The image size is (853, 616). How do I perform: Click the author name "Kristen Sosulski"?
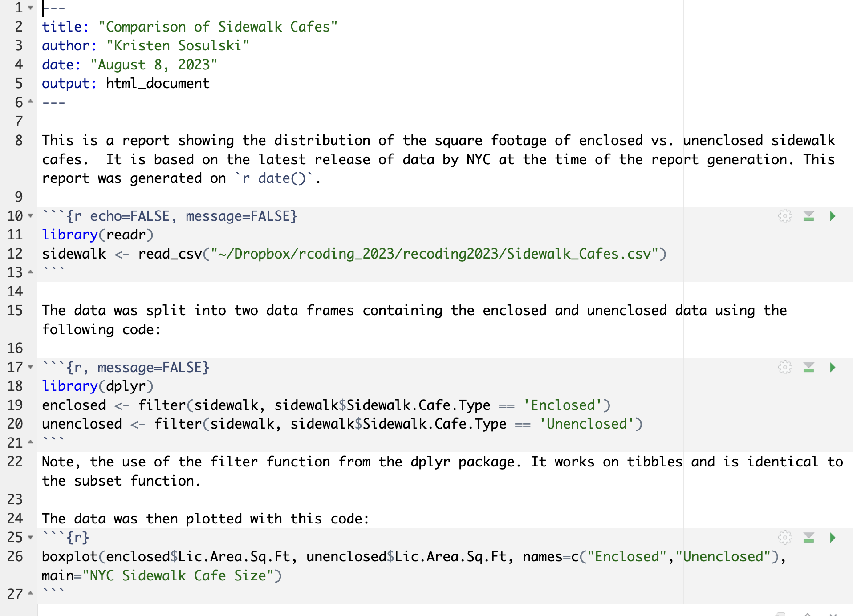178,46
